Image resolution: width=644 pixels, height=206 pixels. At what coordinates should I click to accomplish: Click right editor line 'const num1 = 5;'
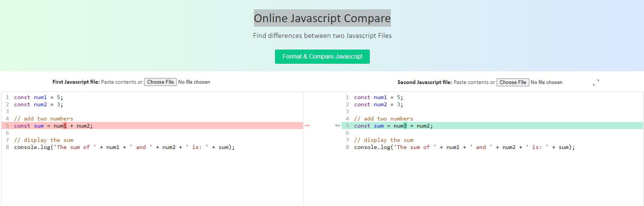(x=378, y=97)
